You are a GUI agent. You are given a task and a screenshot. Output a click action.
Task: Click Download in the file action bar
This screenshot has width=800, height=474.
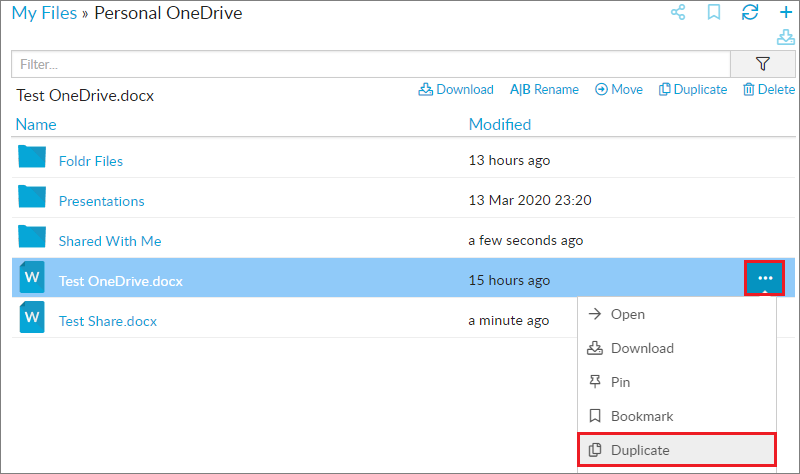tap(456, 90)
